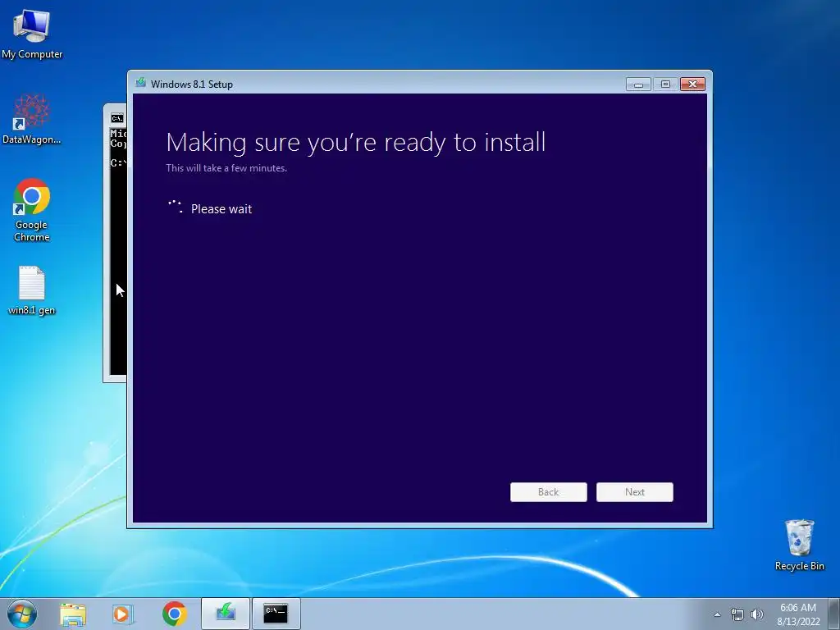Screen dimensions: 840x630
Task: Click the 'Please wait' status text
Action: coord(221,209)
